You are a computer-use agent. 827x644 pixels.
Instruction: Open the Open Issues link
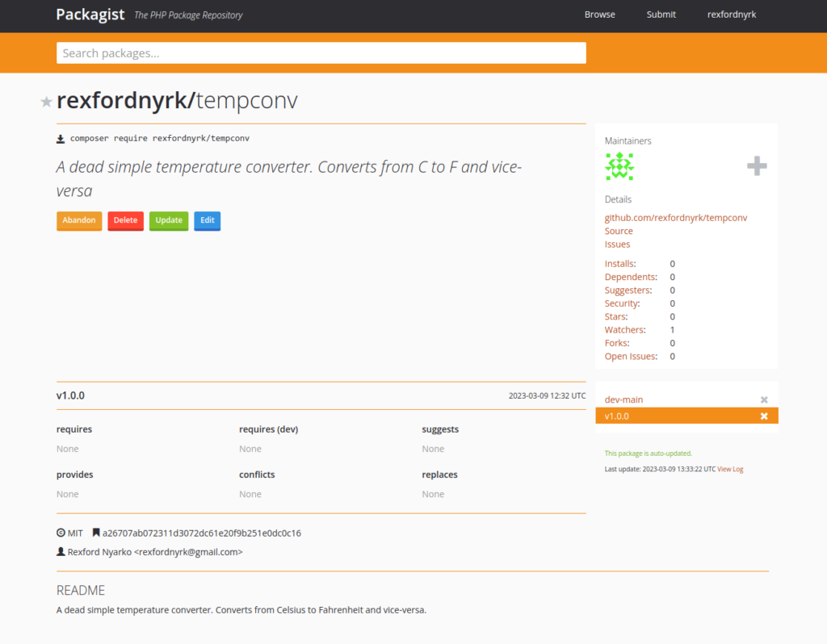point(632,356)
